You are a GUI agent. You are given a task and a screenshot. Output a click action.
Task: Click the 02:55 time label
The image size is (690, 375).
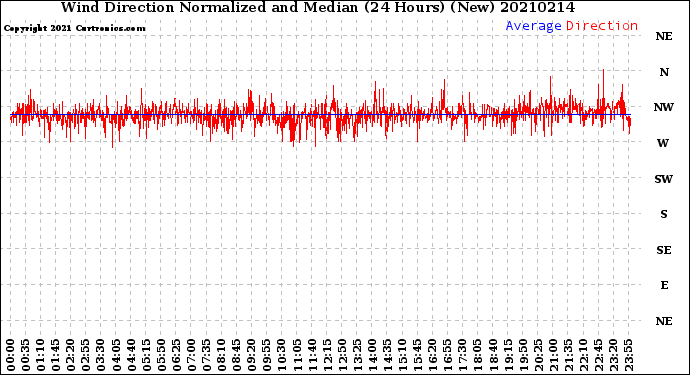(86, 355)
